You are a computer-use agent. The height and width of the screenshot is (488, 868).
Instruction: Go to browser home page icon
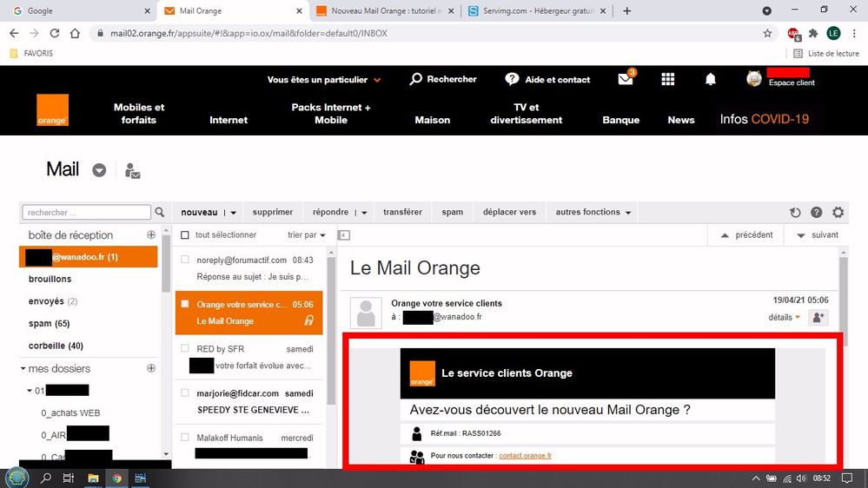pos(75,33)
